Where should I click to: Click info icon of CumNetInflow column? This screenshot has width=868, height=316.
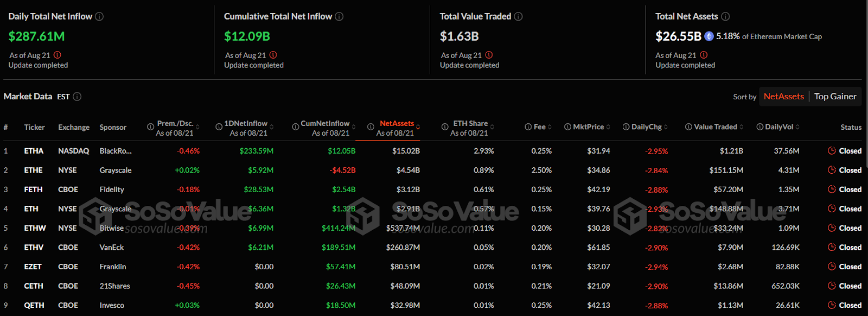tap(296, 127)
